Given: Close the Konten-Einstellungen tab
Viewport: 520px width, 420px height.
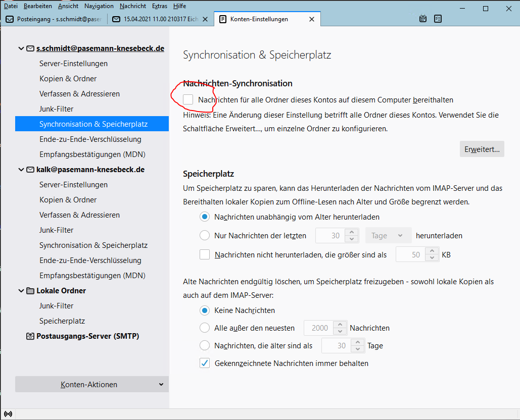Looking at the screenshot, I should click(x=311, y=19).
